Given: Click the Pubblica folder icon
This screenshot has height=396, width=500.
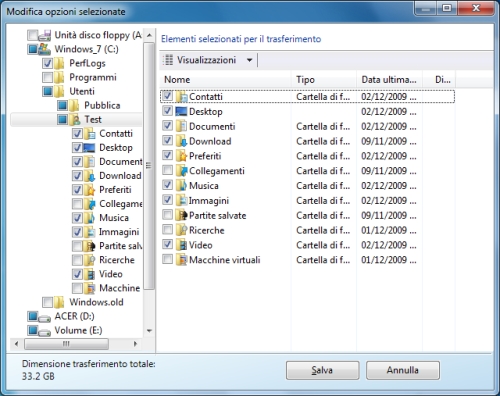Looking at the screenshot, I should (x=74, y=105).
